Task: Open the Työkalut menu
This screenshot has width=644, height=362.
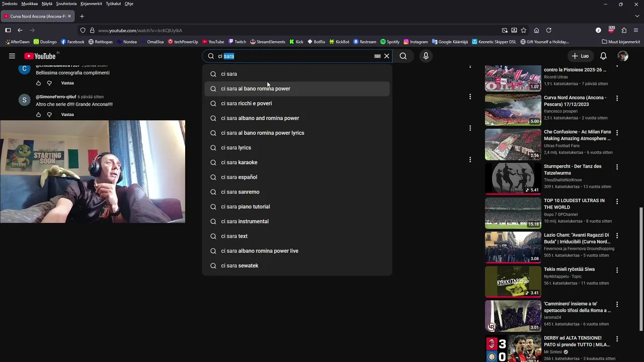Action: click(x=113, y=4)
